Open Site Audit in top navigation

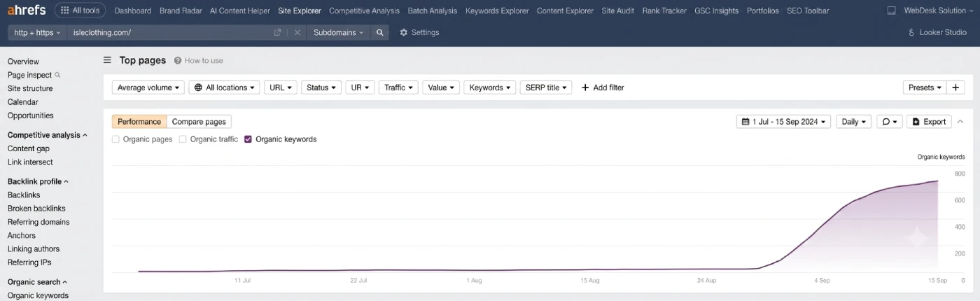[617, 10]
